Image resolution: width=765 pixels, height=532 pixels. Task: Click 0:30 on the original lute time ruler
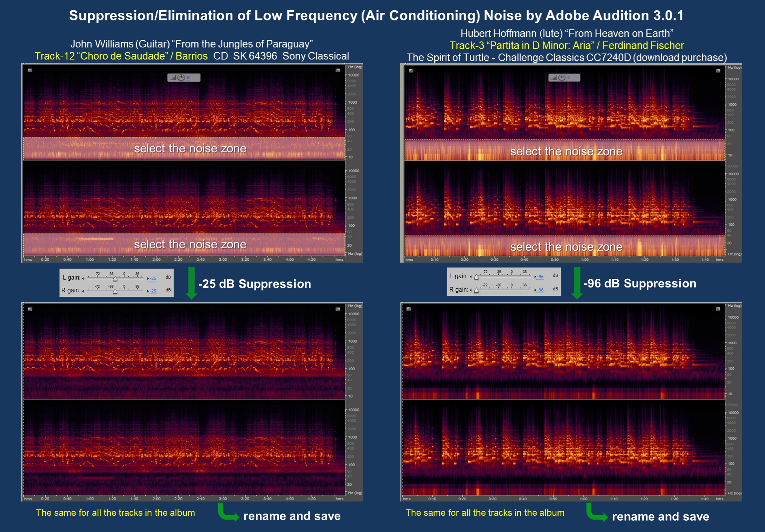pyautogui.click(x=494, y=260)
